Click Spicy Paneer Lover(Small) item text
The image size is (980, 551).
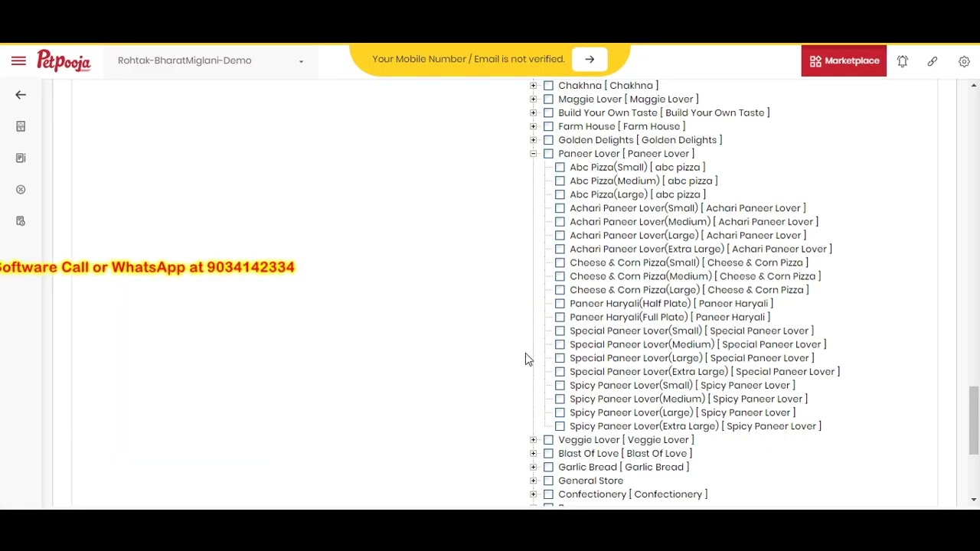682,386
